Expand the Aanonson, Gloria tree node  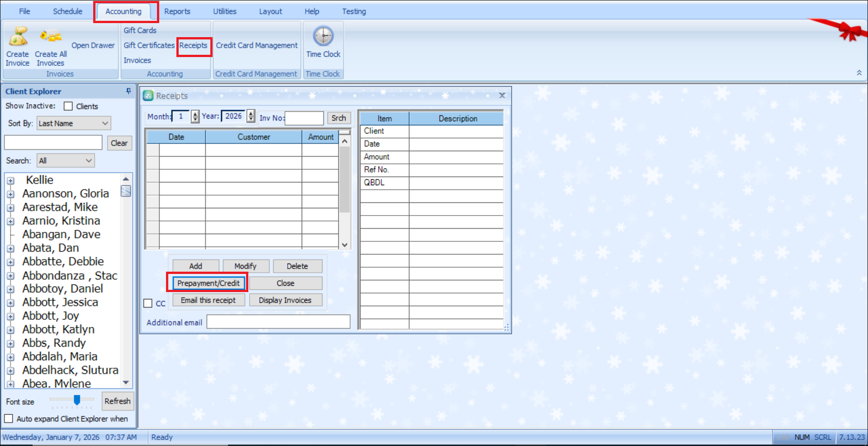pos(10,194)
